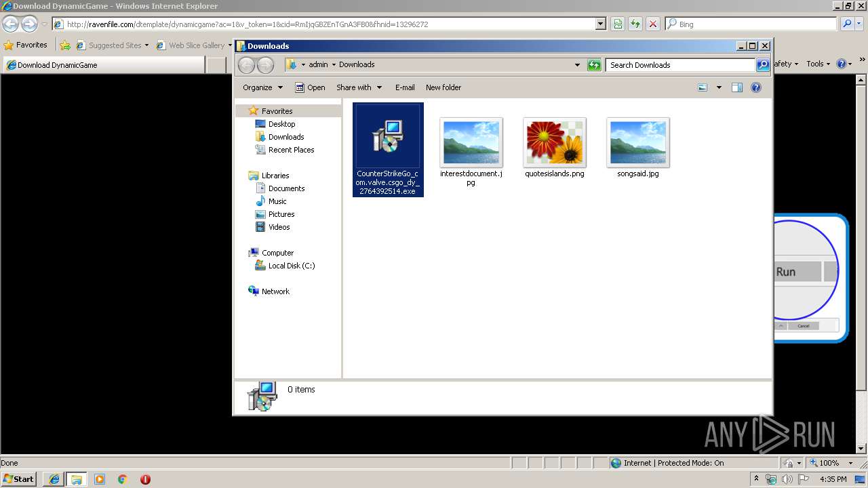
Task: Open the IE address bar dropdown arrow
Action: click(600, 24)
